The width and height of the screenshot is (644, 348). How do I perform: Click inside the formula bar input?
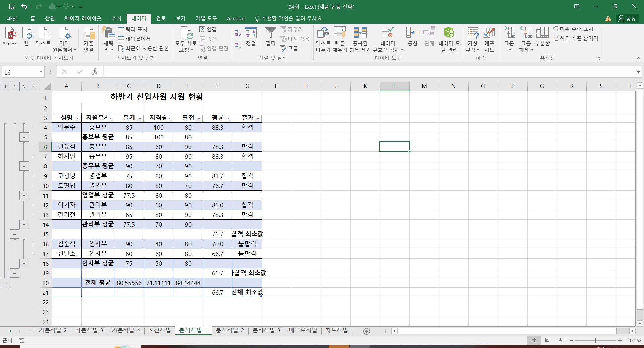(x=369, y=72)
